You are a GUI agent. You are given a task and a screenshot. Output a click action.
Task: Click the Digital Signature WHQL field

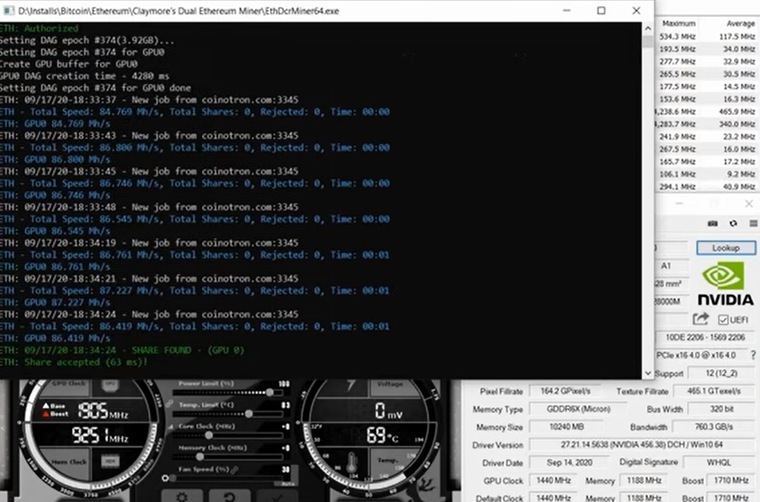pyautogui.click(x=719, y=463)
